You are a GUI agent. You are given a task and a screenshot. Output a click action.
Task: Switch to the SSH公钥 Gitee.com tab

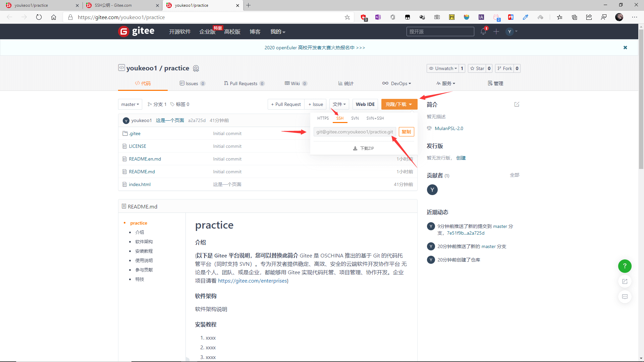[x=122, y=5]
